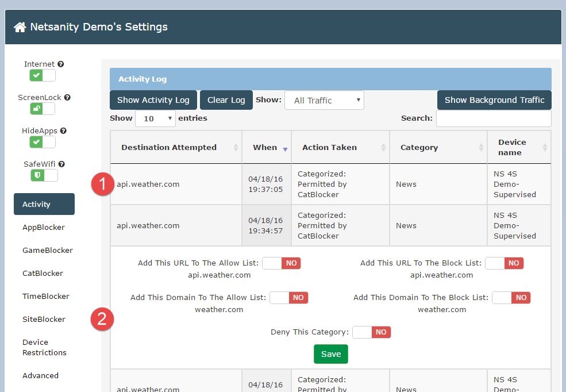Image resolution: width=566 pixels, height=392 pixels.
Task: Open the Advanced section
Action: 40,375
